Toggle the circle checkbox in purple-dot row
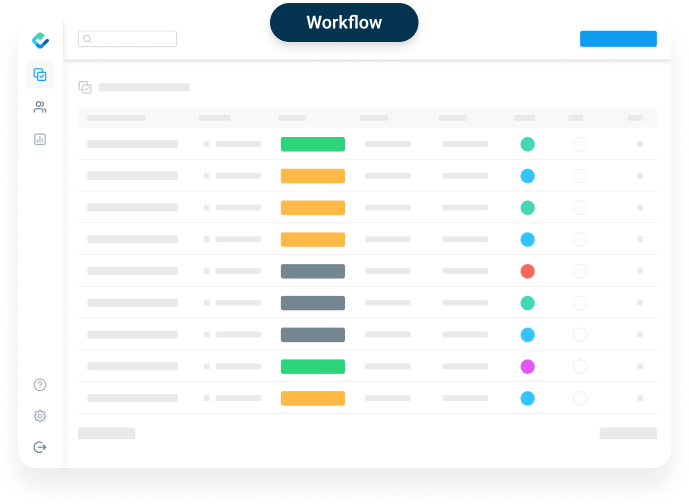 coord(580,366)
